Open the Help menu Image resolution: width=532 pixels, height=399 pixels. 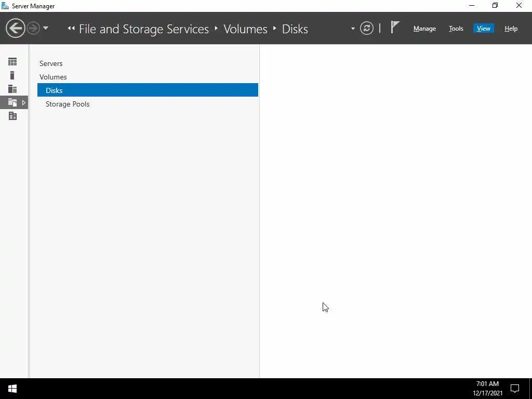[511, 29]
